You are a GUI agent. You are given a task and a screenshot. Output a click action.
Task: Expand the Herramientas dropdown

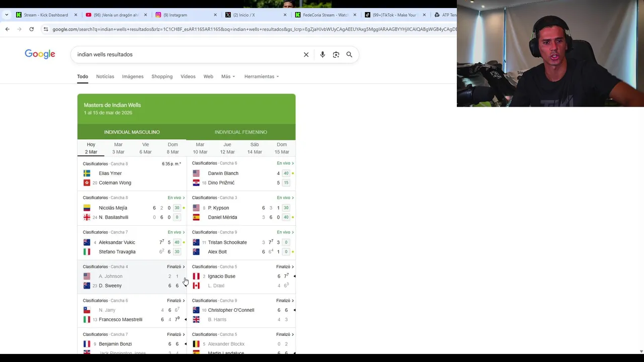pyautogui.click(x=262, y=76)
